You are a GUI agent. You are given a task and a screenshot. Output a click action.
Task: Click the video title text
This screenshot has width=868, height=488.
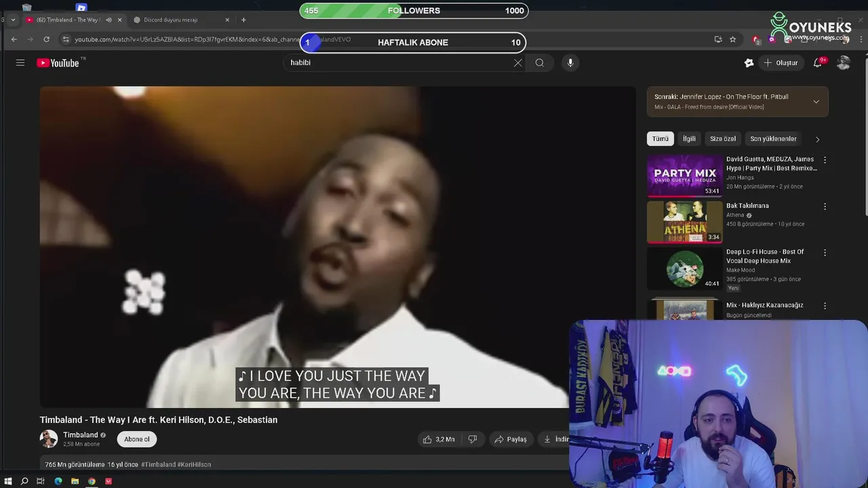pos(158,420)
